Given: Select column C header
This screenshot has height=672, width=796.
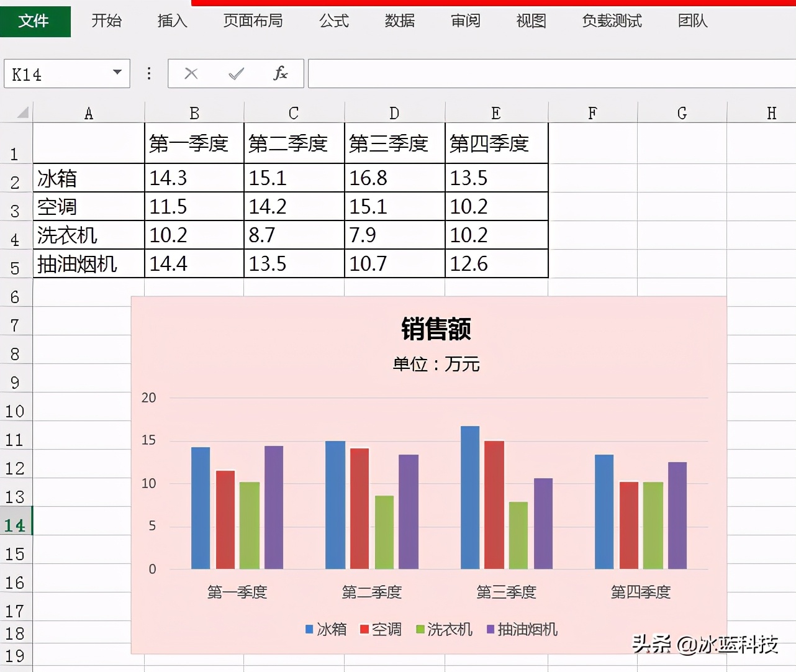Looking at the screenshot, I should pyautogui.click(x=294, y=113).
